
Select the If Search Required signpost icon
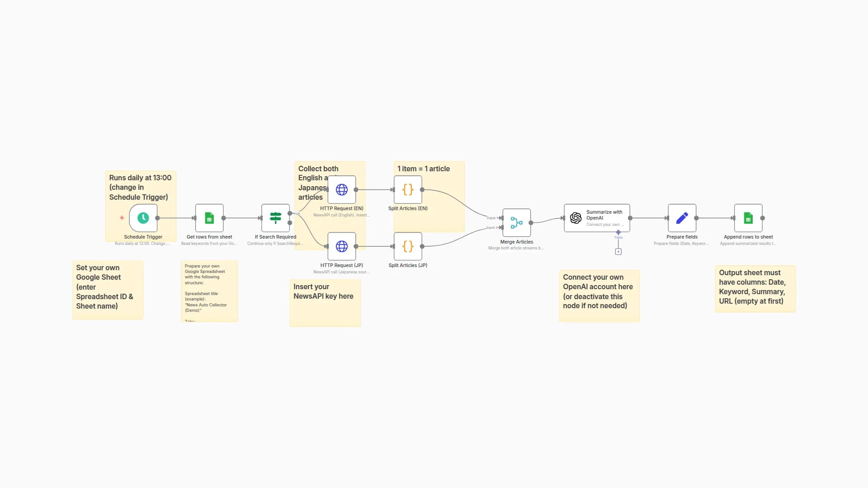pyautogui.click(x=274, y=218)
